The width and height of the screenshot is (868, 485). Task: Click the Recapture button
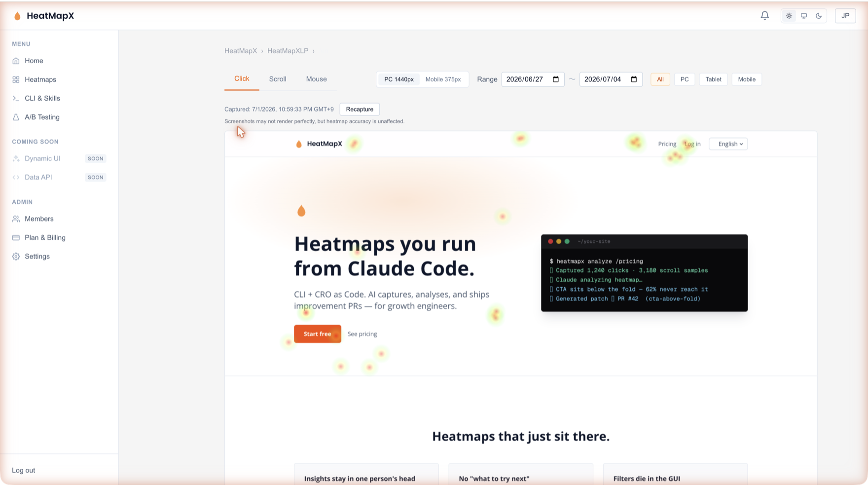click(x=360, y=109)
